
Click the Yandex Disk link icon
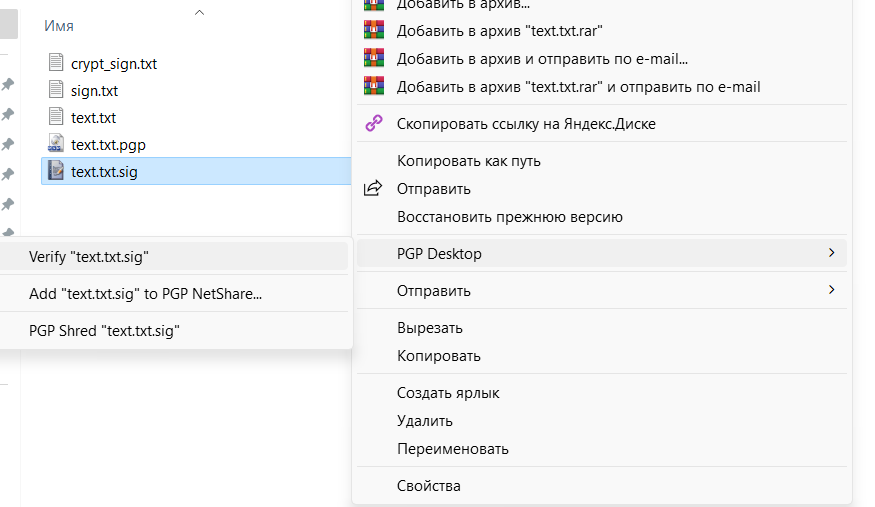(x=374, y=123)
